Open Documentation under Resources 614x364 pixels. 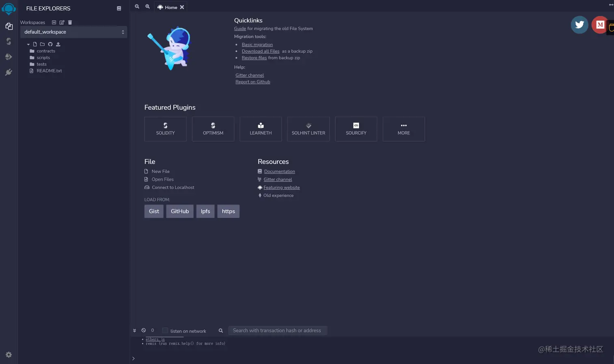point(279,172)
